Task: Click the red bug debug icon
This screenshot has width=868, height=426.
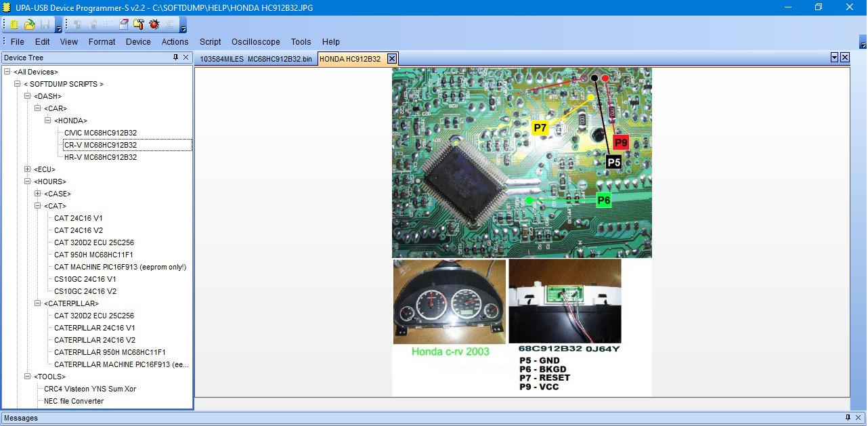Action: click(154, 24)
